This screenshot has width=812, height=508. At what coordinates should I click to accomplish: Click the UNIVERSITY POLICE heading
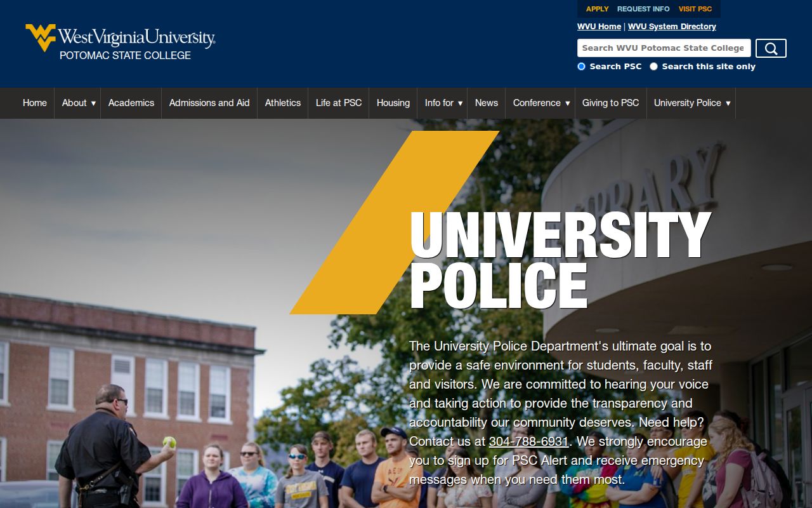[561, 260]
